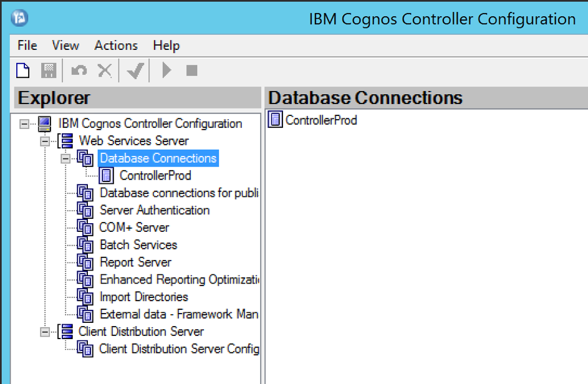Click the Check/Test checkmark toolbar icon

point(135,70)
